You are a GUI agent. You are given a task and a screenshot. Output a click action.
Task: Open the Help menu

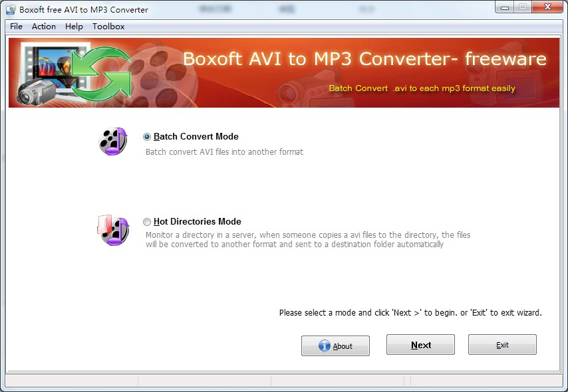[74, 27]
